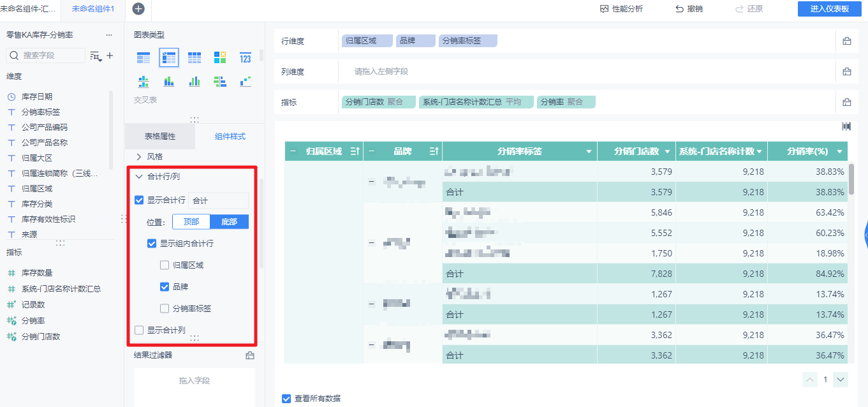Click sort icon on 品牌 header
The image size is (868, 407).
point(434,151)
